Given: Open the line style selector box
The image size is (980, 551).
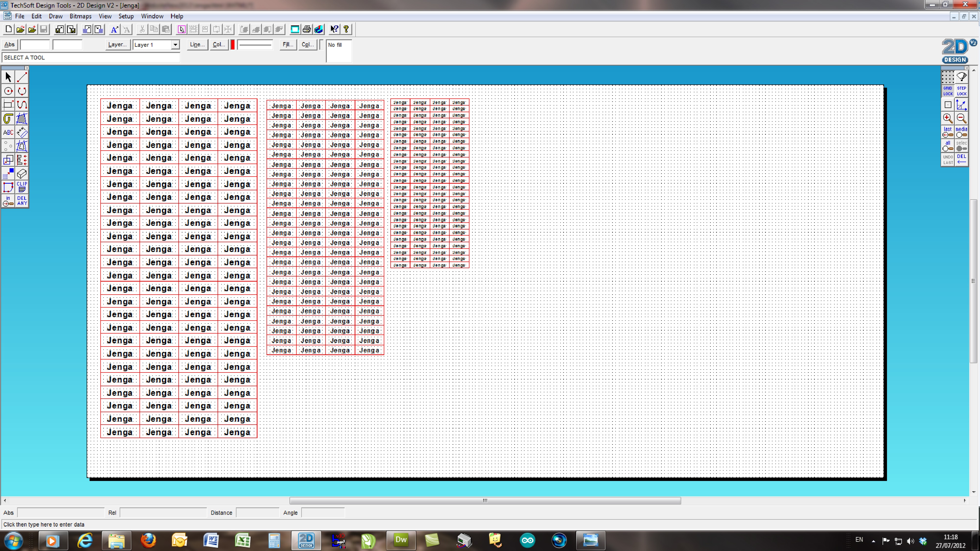Looking at the screenshot, I should click(255, 45).
